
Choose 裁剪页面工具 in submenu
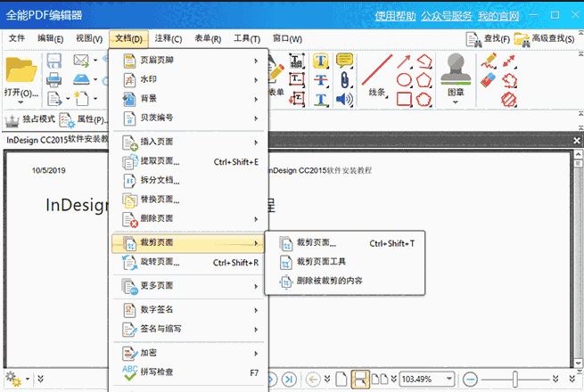[345, 262]
